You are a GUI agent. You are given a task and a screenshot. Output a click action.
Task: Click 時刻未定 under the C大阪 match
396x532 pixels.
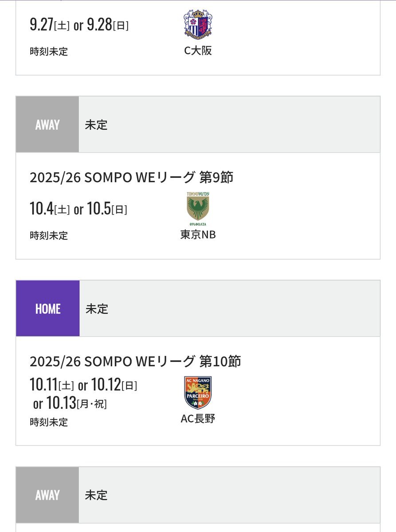pos(49,51)
